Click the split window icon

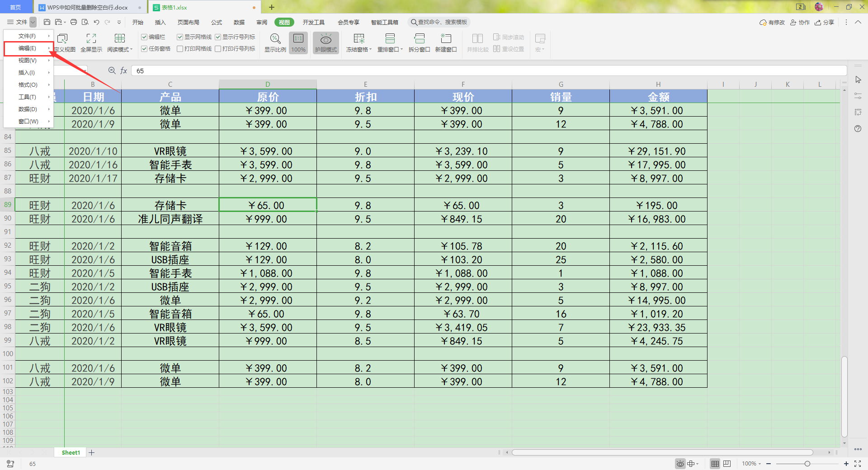[x=419, y=43]
